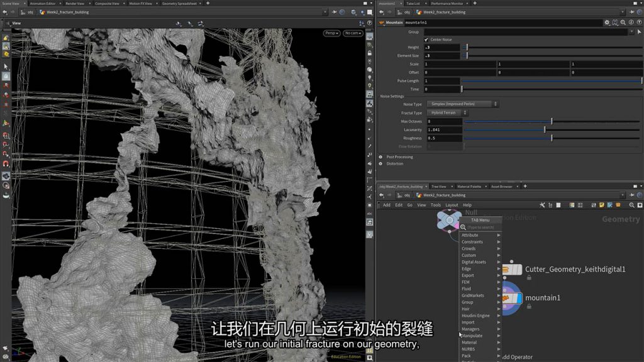Image resolution: width=644 pixels, height=362 pixels.
Task: Go back in the network editor path
Action: [382, 195]
